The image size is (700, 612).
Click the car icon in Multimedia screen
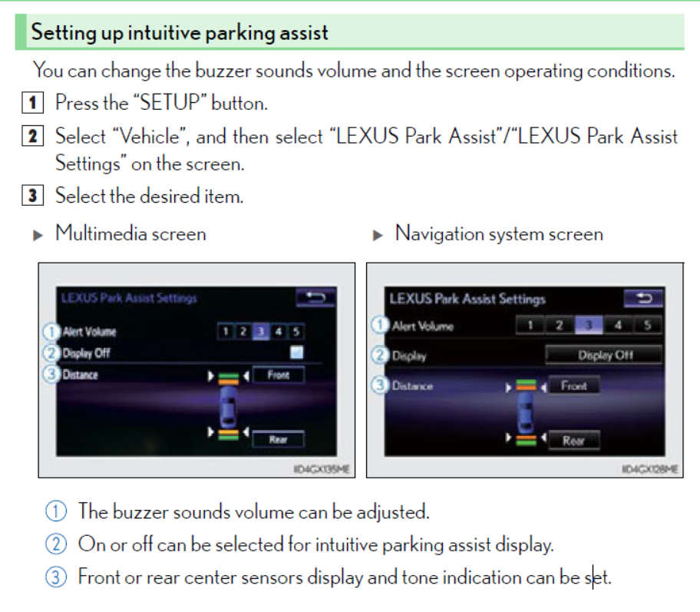[229, 405]
